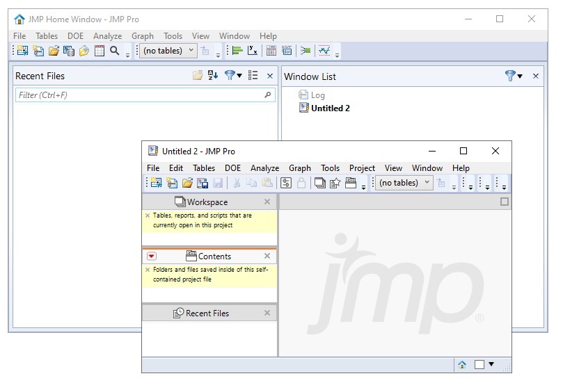Click New Script icon in Untitled 2 toolbar
Image resolution: width=579 pixels, height=392 pixels.
tap(172, 183)
